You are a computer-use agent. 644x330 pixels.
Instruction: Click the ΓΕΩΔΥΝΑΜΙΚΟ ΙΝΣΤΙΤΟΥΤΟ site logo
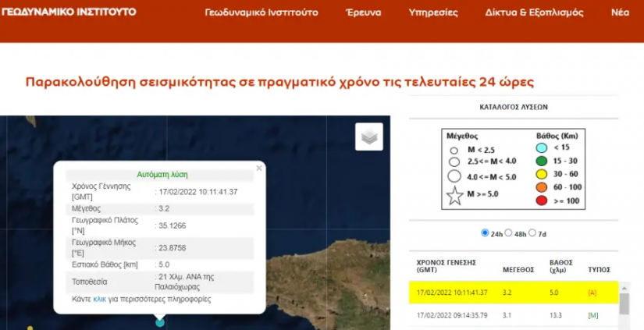pyautogui.click(x=69, y=12)
